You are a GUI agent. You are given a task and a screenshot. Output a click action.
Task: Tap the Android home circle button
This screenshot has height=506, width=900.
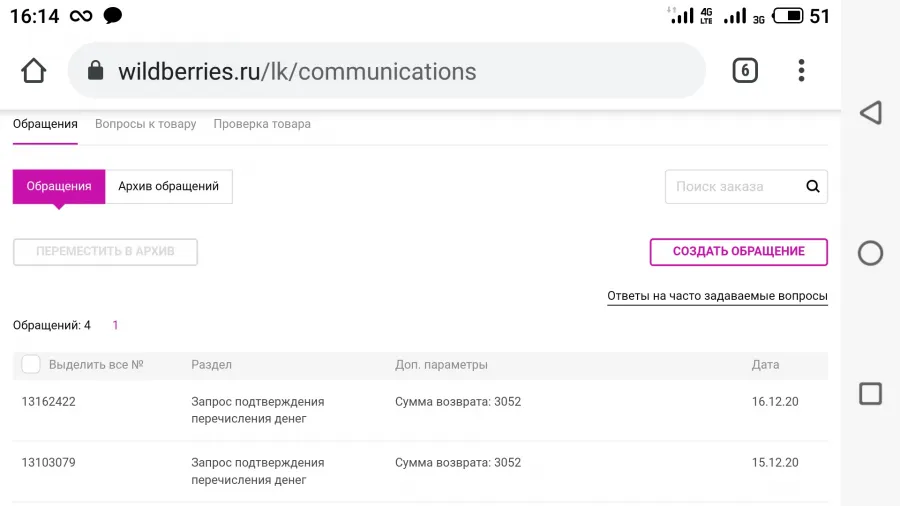[x=870, y=253]
